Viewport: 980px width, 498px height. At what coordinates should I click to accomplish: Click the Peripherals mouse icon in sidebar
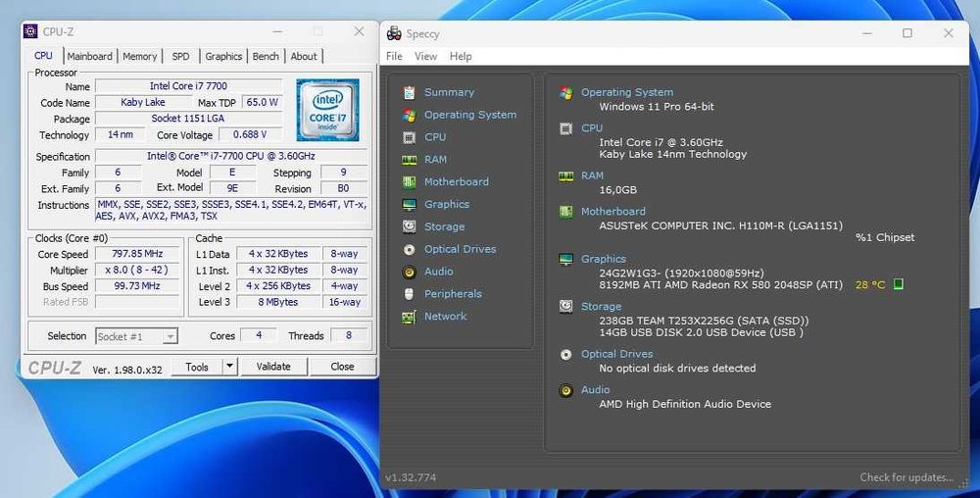410,294
